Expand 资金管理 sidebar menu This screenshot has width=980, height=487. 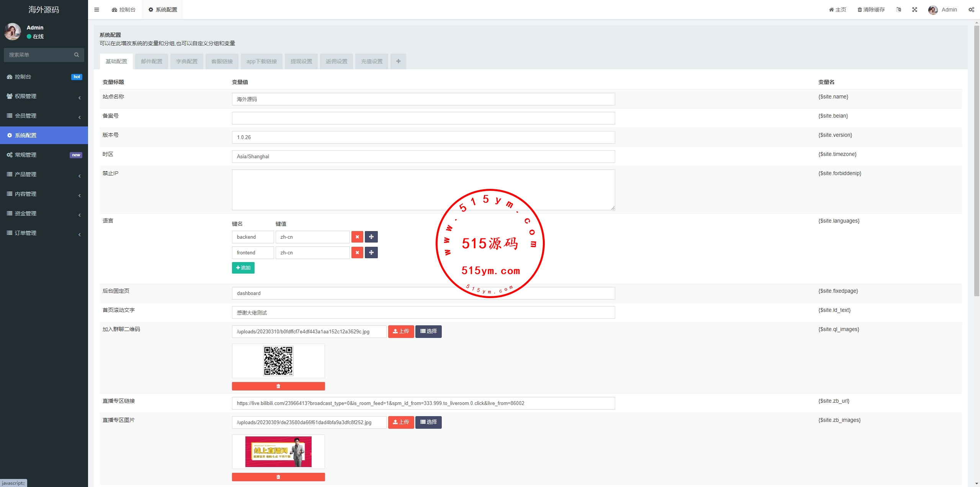[x=44, y=213]
